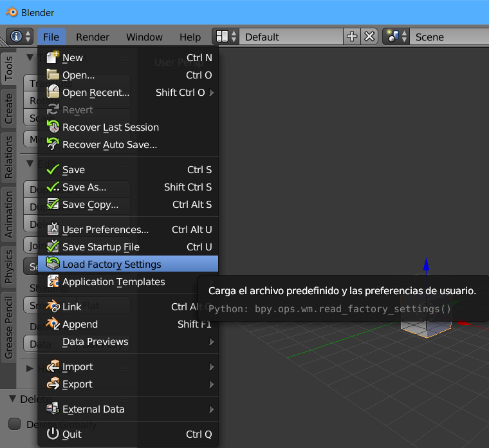Click the External Data icon

[53, 408]
